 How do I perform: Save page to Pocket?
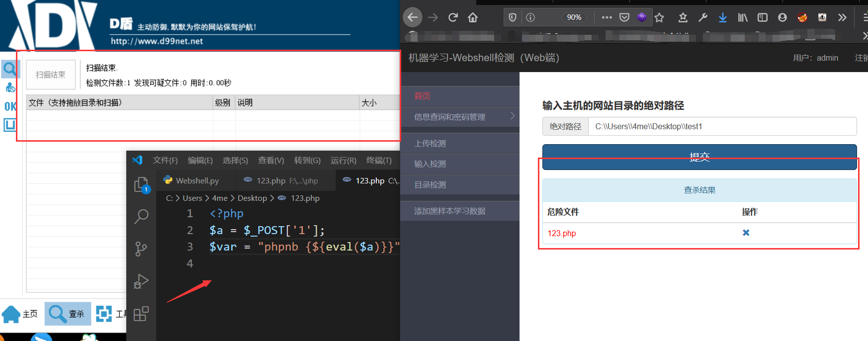(624, 17)
